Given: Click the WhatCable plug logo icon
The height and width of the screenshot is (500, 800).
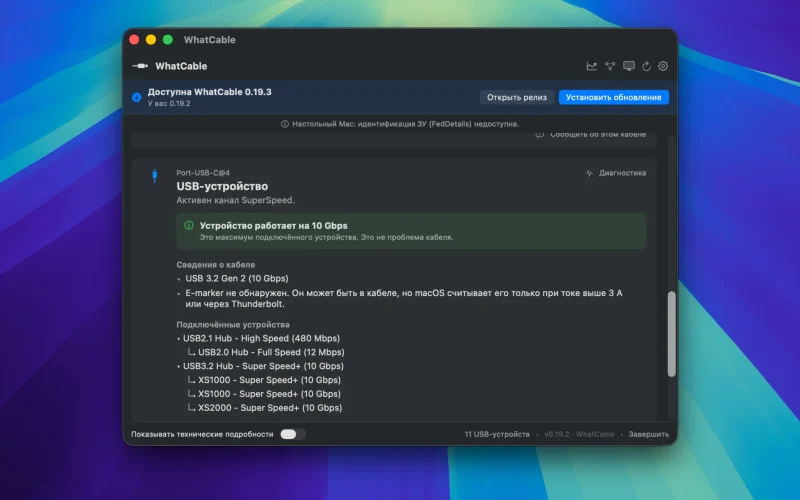Looking at the screenshot, I should coord(140,66).
